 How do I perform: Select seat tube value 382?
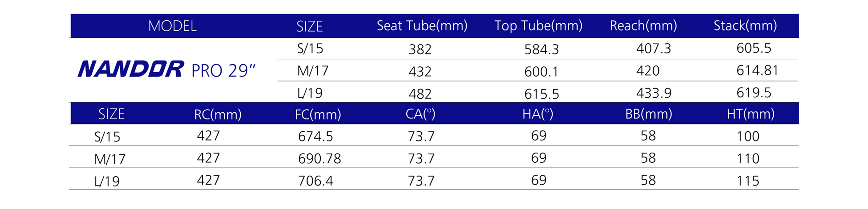tap(420, 49)
